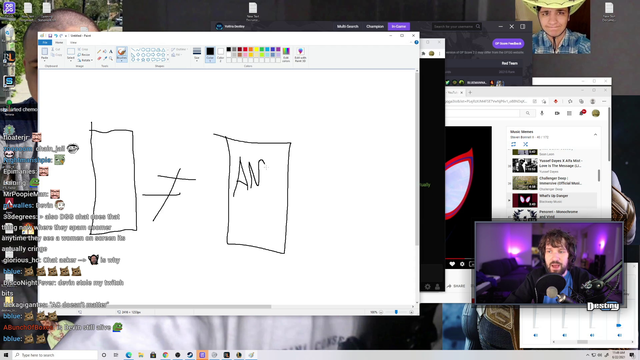Open a new browser tab
640x360 pixels.
(470, 92)
